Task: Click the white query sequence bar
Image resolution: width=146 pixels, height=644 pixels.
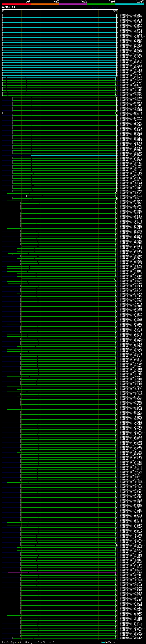Action: click(60, 10)
